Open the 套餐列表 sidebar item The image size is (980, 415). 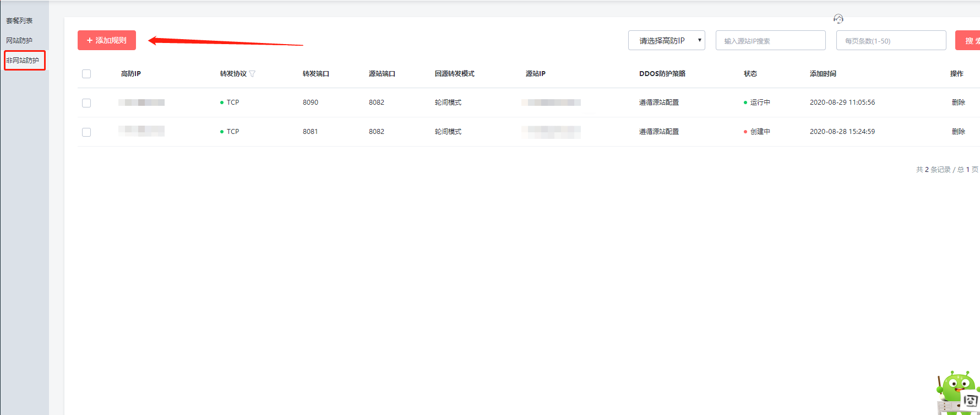(x=19, y=20)
